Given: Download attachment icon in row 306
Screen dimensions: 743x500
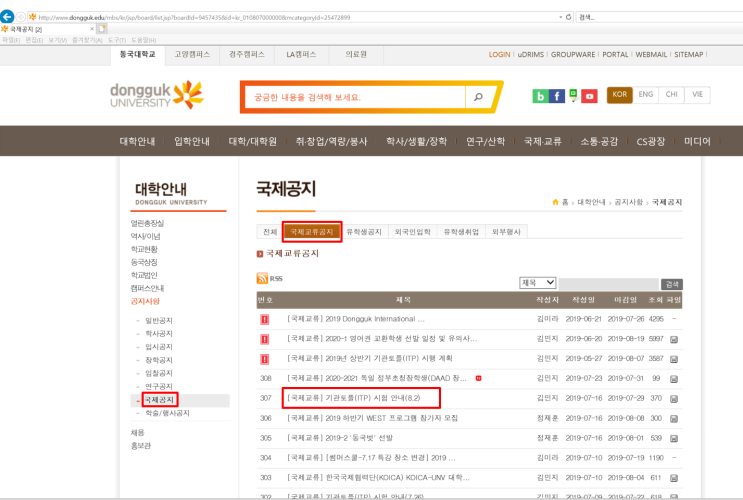Looking at the screenshot, I should click(x=674, y=418).
